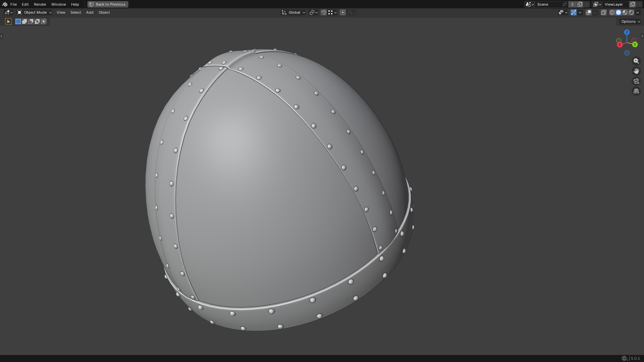Open the snapping options dropdown

pos(332,12)
